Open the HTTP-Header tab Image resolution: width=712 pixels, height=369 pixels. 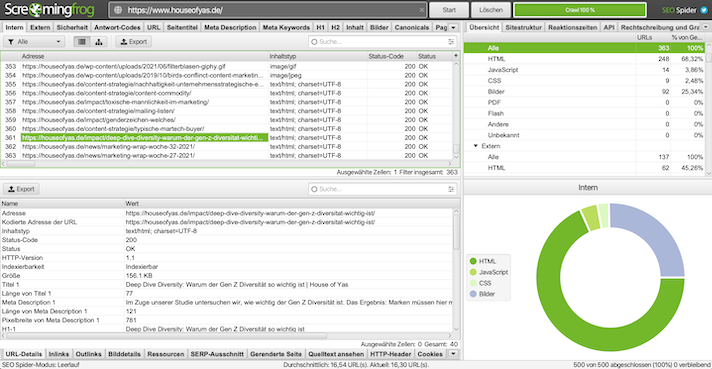click(x=391, y=354)
